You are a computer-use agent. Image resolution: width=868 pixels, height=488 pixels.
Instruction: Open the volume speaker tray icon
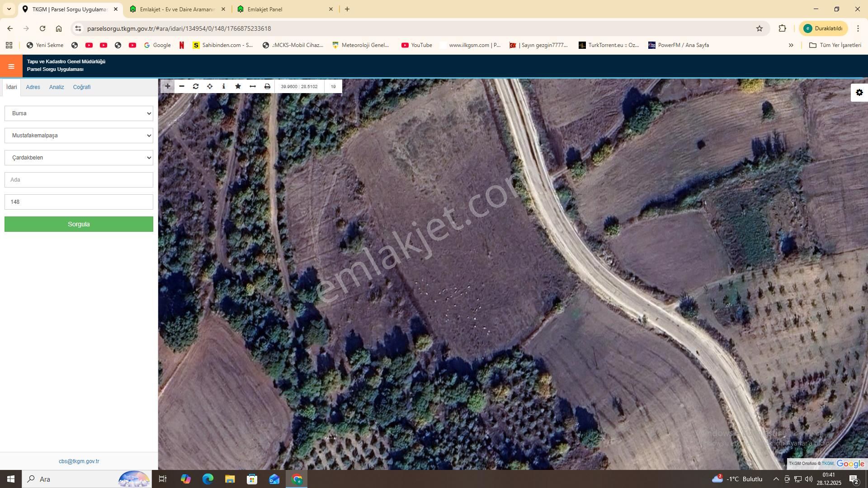pyautogui.click(x=808, y=479)
